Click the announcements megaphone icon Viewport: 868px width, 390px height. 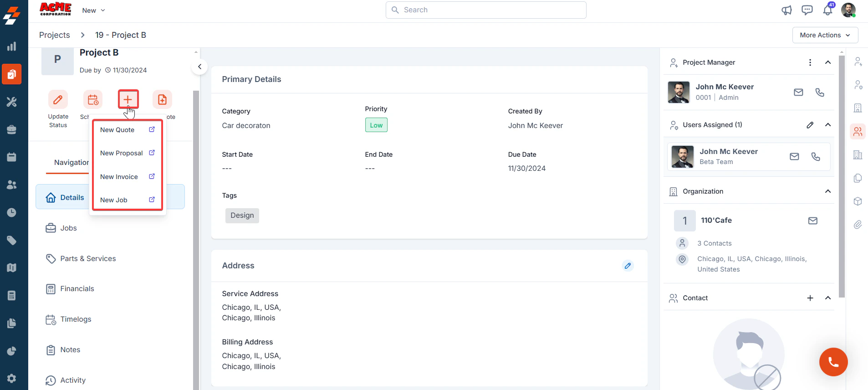786,10
